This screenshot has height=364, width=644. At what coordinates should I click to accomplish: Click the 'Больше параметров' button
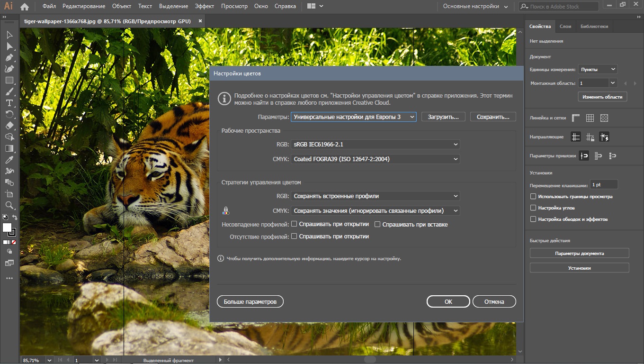tap(250, 301)
